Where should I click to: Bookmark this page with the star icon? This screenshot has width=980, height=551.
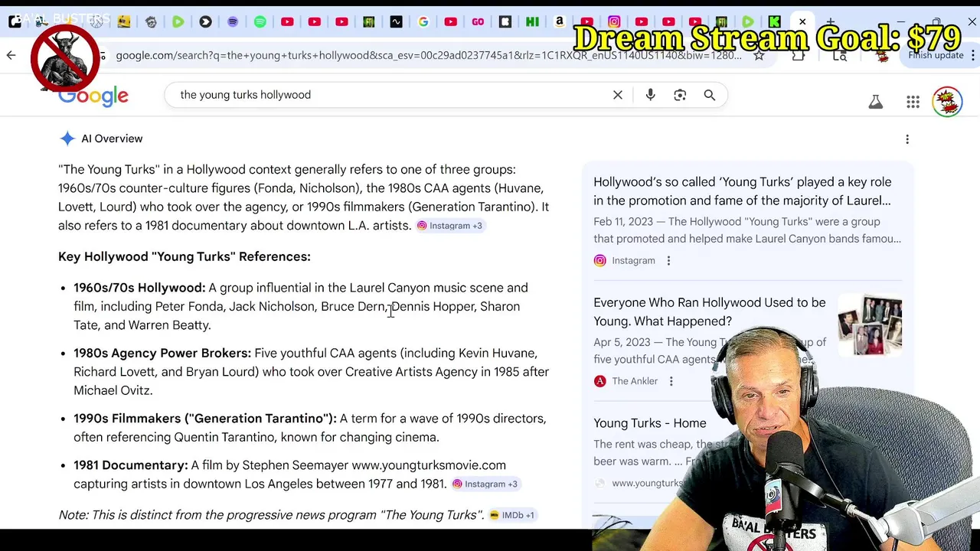click(759, 55)
